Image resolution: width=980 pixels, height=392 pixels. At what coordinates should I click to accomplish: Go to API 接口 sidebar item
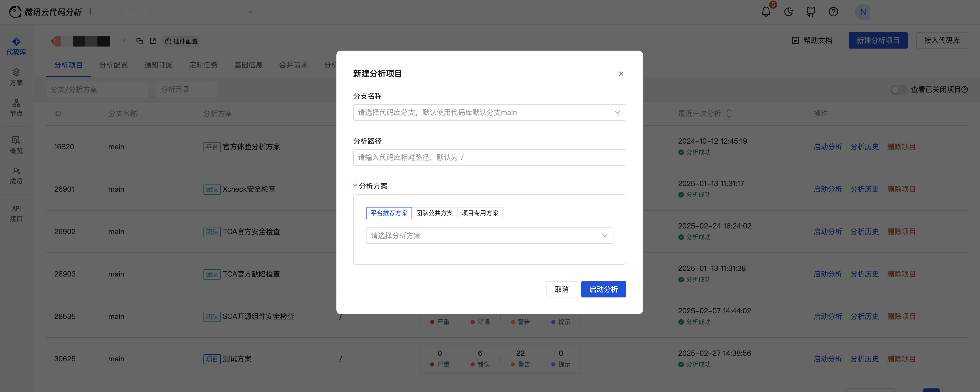[16, 213]
